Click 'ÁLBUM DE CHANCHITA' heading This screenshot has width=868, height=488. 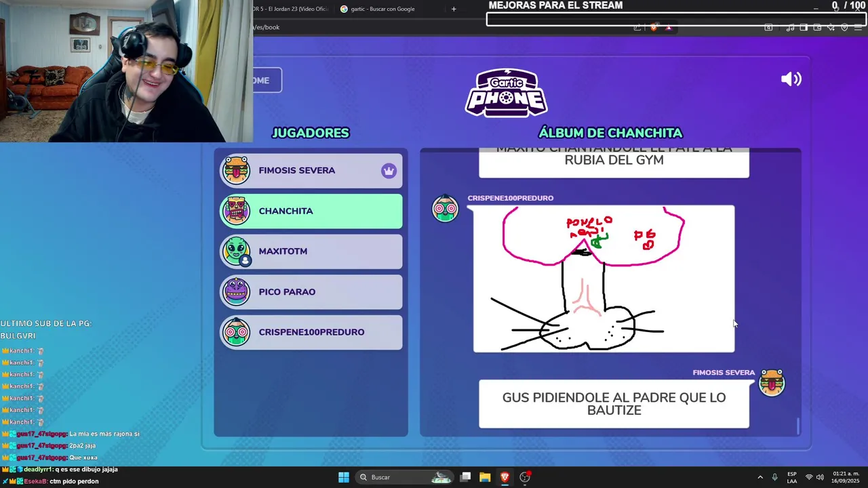(610, 133)
